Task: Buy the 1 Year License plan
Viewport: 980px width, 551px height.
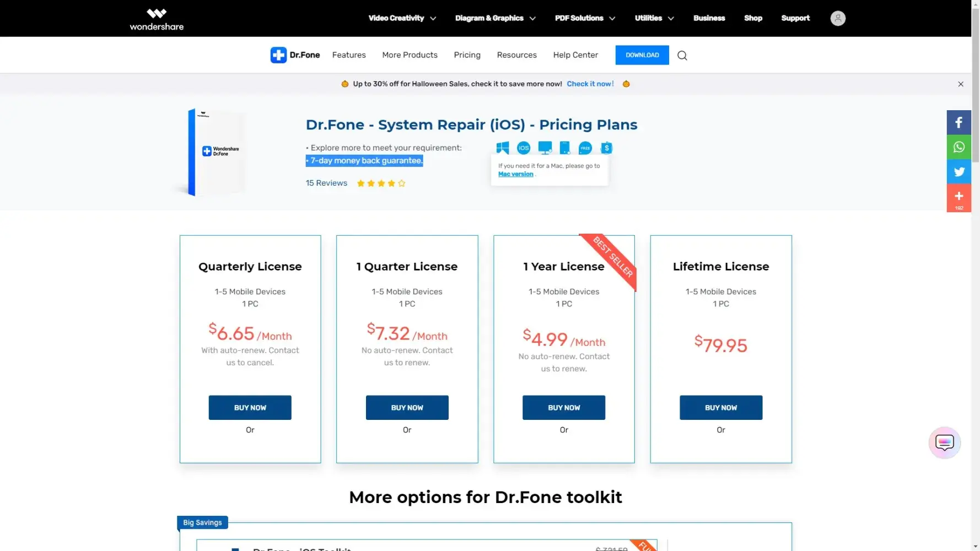Action: click(564, 408)
